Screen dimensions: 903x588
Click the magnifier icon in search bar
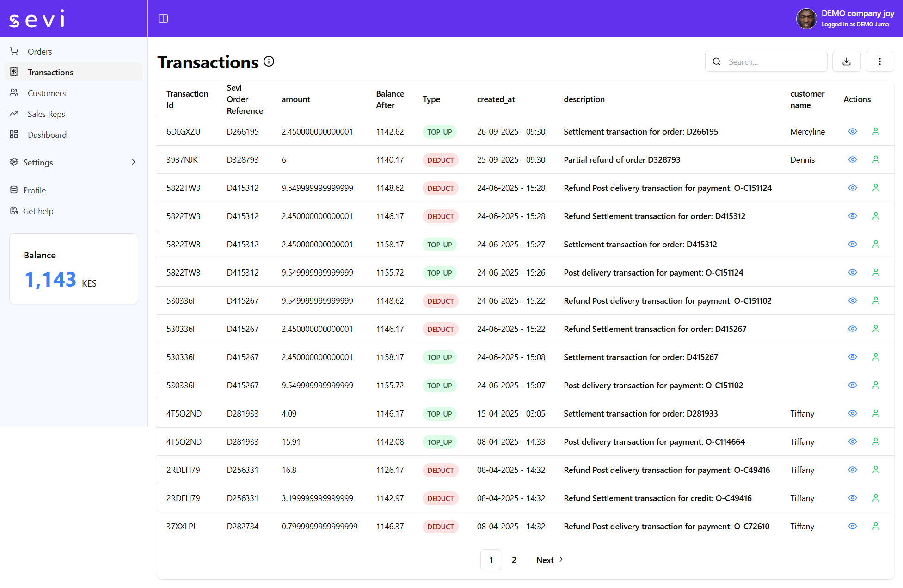717,61
